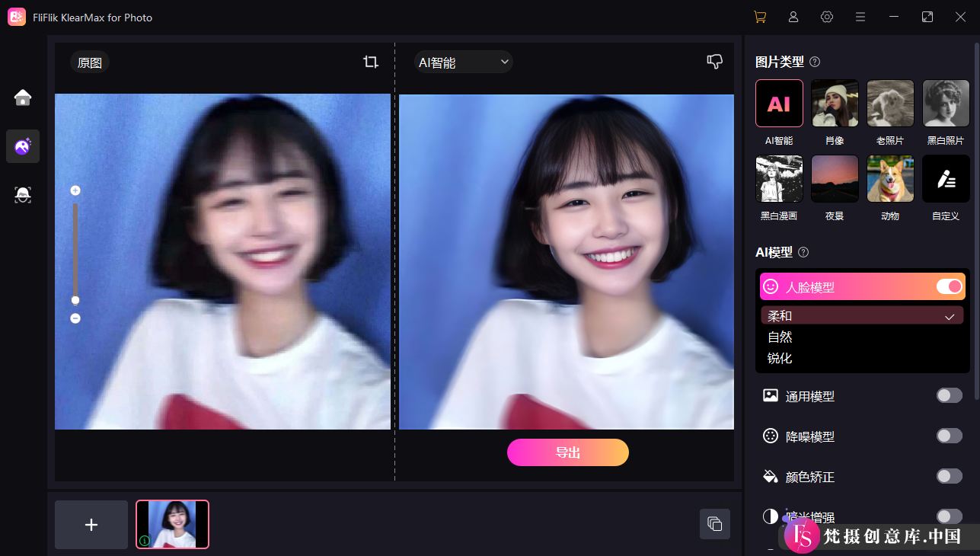
Task: Select the 动物 image type
Action: click(x=890, y=179)
